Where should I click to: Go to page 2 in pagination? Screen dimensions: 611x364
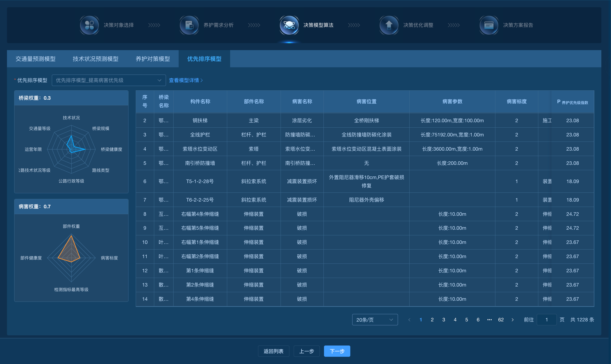pos(432,320)
